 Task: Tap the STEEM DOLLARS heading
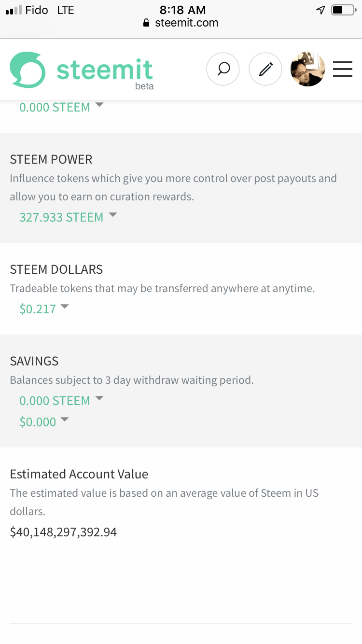pyautogui.click(x=56, y=269)
